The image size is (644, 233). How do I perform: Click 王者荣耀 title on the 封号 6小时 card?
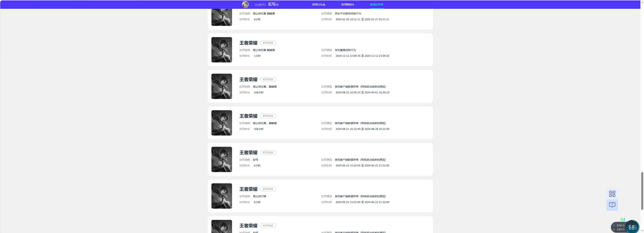tap(248, 152)
